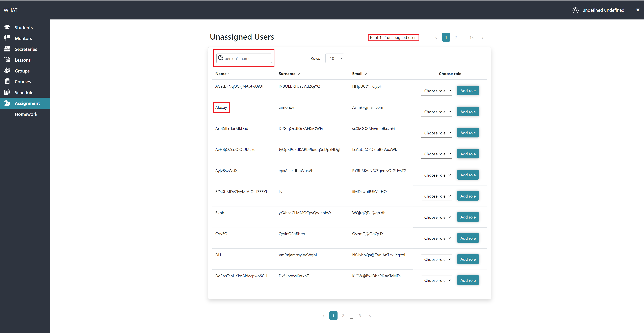
Task: Select the Assignment sidebar icon
Action: [7, 103]
